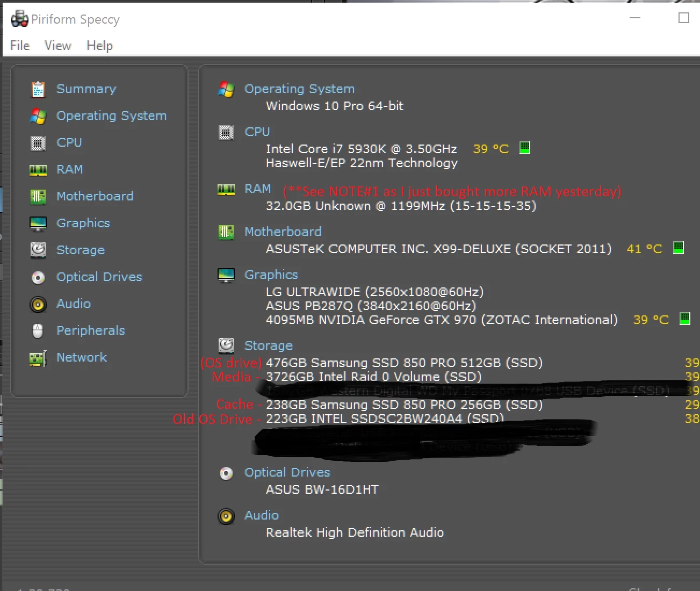The image size is (700, 591).
Task: Click the Intel Core i7 5930K text
Action: click(x=362, y=149)
